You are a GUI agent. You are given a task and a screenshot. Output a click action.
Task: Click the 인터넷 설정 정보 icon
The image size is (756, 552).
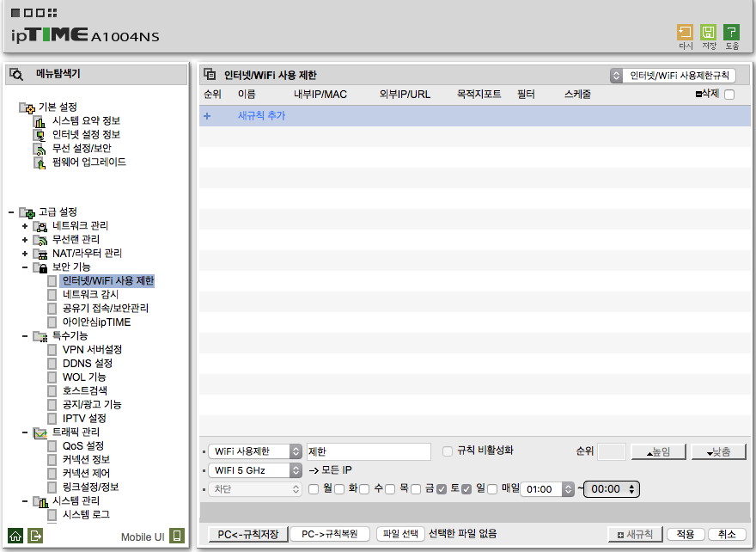(40, 135)
